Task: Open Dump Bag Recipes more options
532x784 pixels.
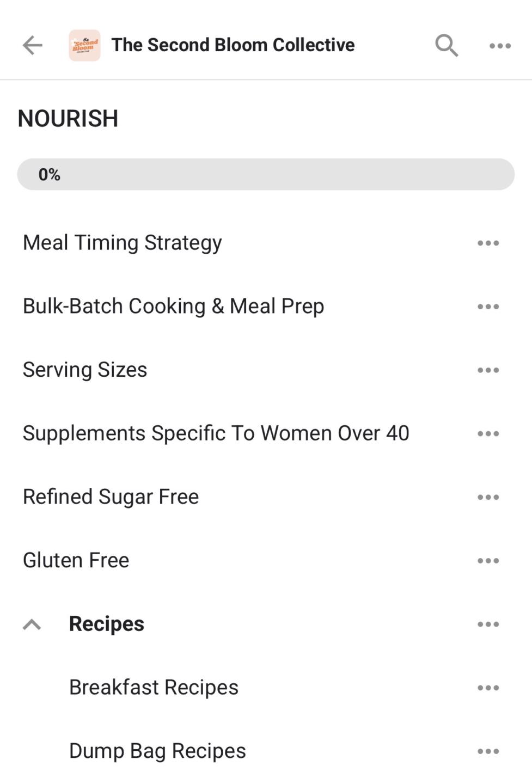Action: (487, 751)
